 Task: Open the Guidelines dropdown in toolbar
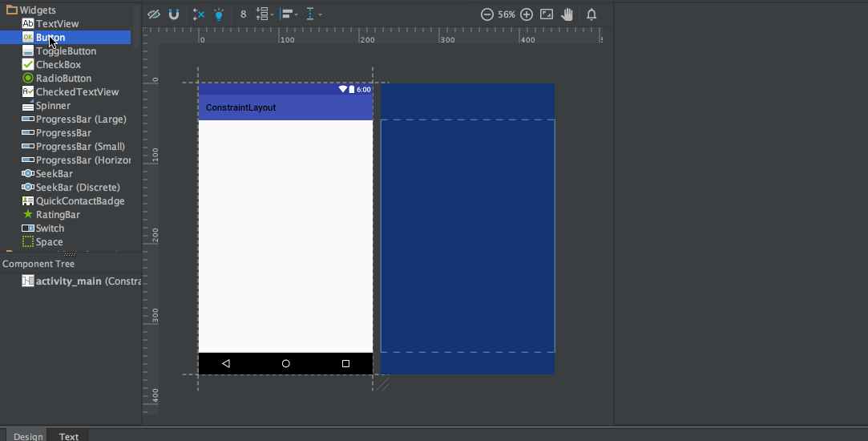[x=313, y=14]
